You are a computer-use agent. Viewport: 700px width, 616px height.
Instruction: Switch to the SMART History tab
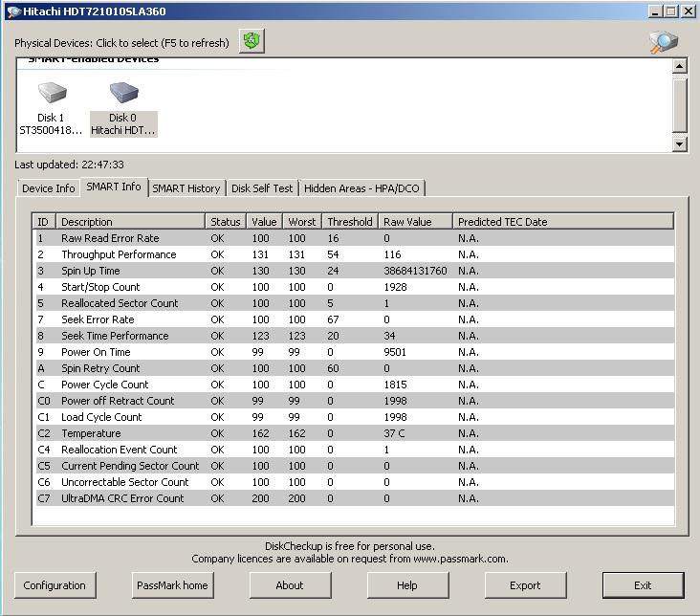(x=186, y=188)
